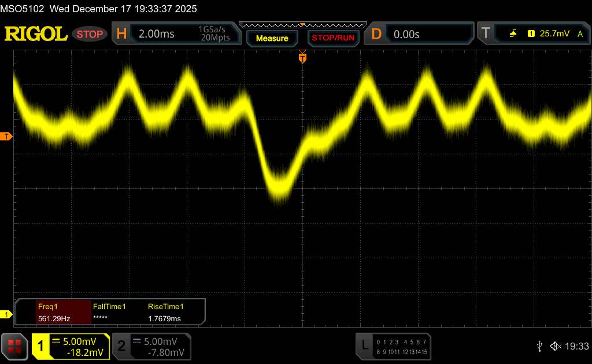Image resolution: width=592 pixels, height=364 pixels.
Task: Click the rising edge trigger icon
Action: (x=512, y=34)
